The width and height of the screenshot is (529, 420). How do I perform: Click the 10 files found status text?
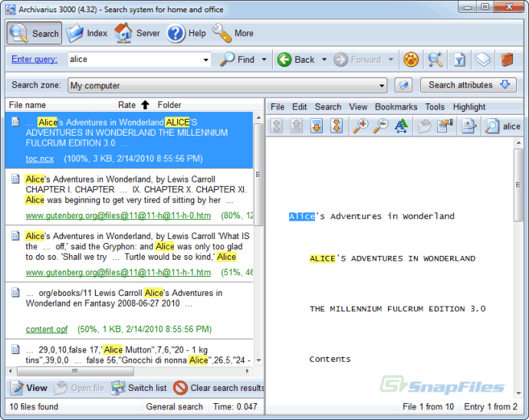point(34,407)
